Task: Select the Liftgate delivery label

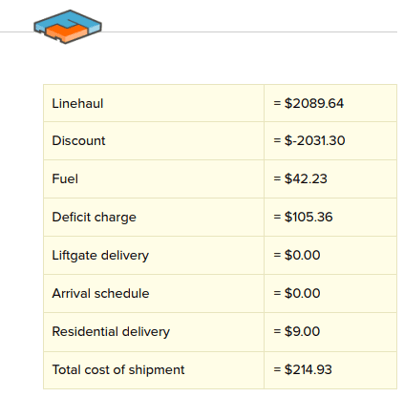Action: tap(100, 256)
